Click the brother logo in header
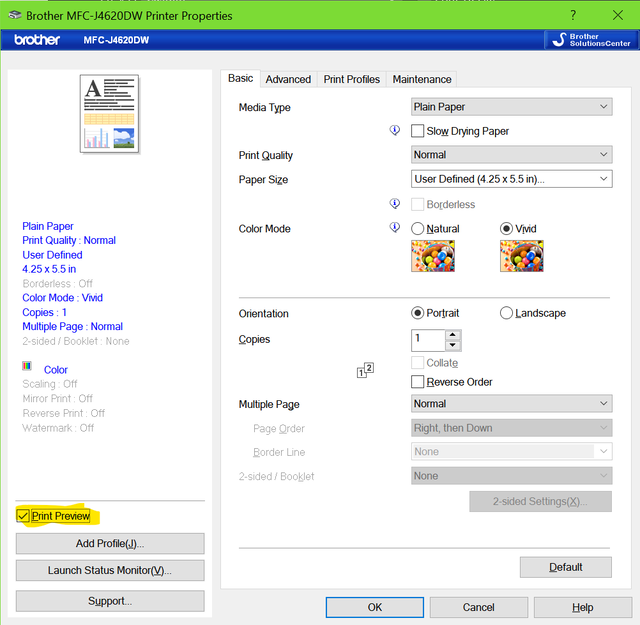The height and width of the screenshot is (625, 640). tap(37, 40)
